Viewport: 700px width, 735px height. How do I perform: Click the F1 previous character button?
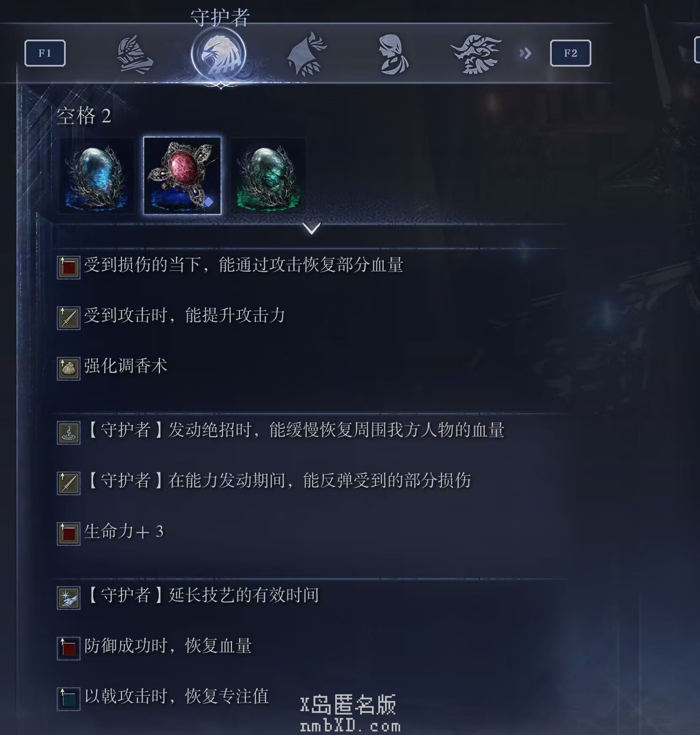pyautogui.click(x=45, y=53)
